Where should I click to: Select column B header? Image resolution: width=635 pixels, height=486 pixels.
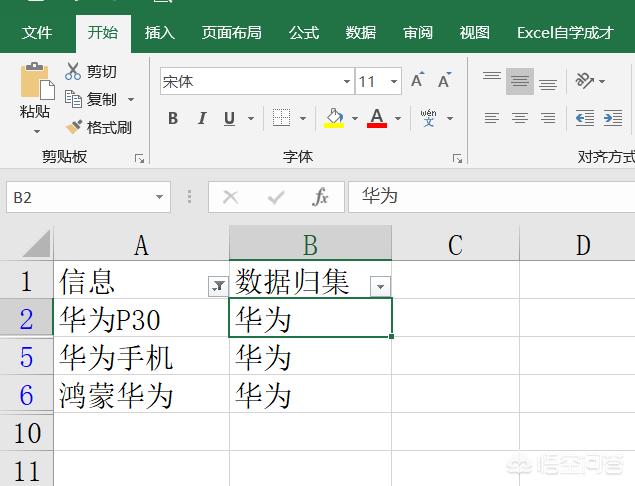(310, 244)
